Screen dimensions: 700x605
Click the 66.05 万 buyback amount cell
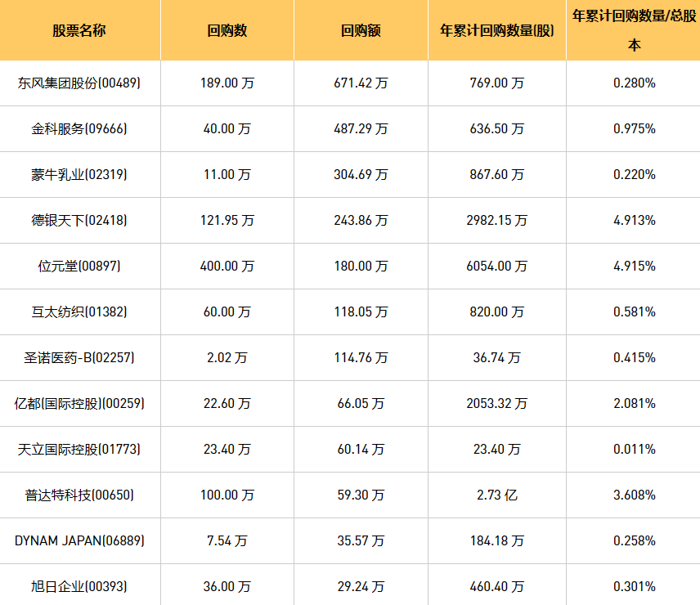point(361,404)
